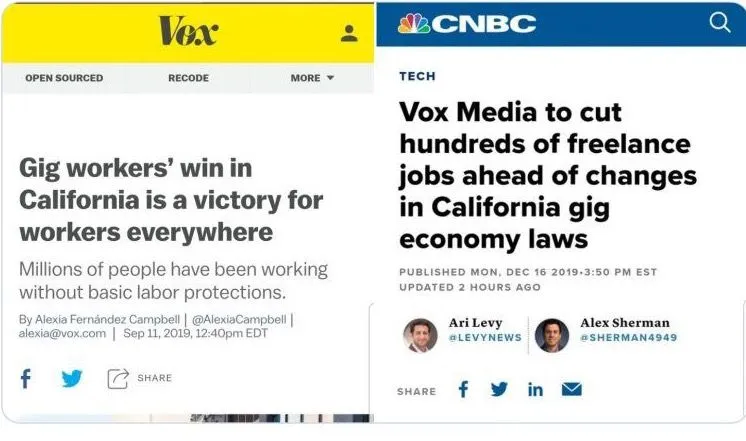Click the Vox logo
The height and width of the screenshot is (441, 746).
[x=188, y=32]
